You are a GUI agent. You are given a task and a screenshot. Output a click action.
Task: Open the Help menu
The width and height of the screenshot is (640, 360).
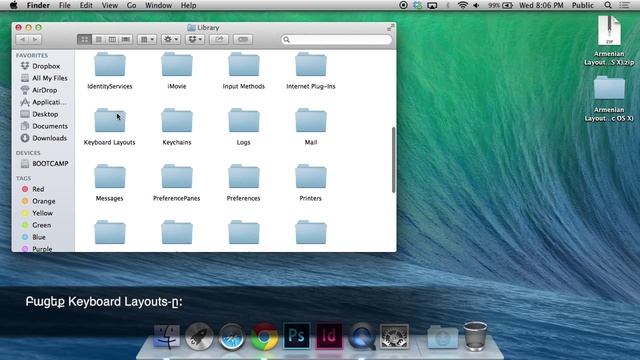[x=188, y=5]
